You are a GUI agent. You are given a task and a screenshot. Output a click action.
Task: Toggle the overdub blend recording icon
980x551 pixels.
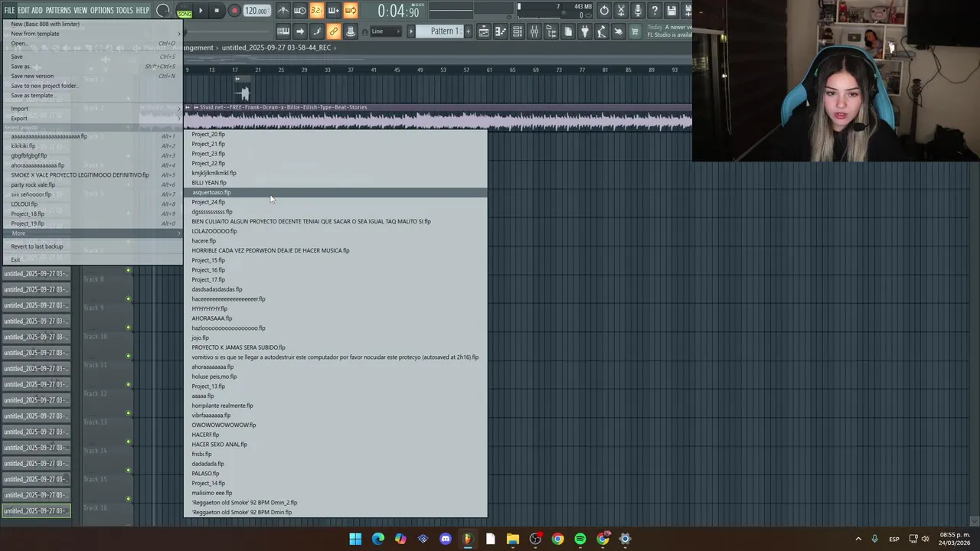(x=333, y=11)
